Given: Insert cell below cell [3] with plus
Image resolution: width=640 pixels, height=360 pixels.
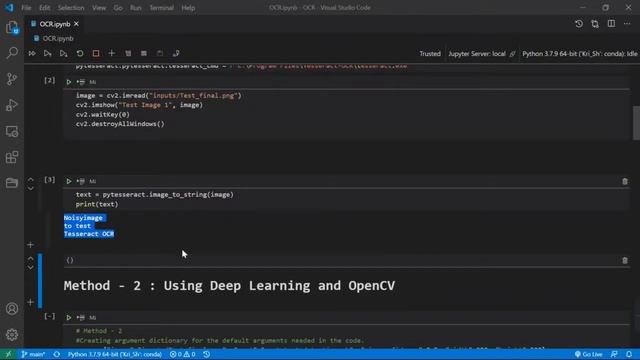Looking at the screenshot, I should 30,245.
